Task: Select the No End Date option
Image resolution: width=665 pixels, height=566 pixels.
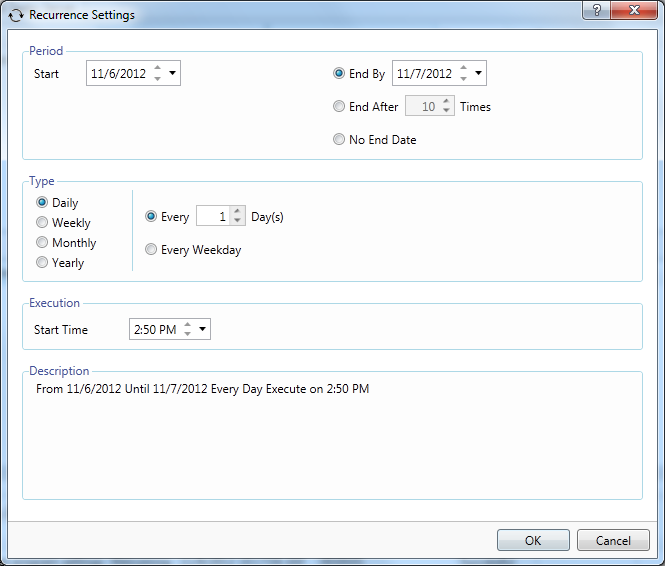Action: coord(340,140)
